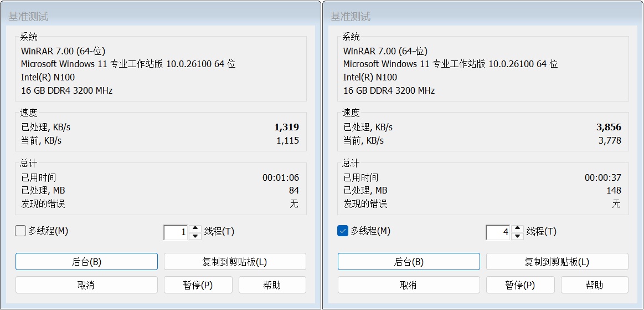This screenshot has height=310, width=644.
Task: Open 帮助 in the left dialog
Action: (x=272, y=285)
